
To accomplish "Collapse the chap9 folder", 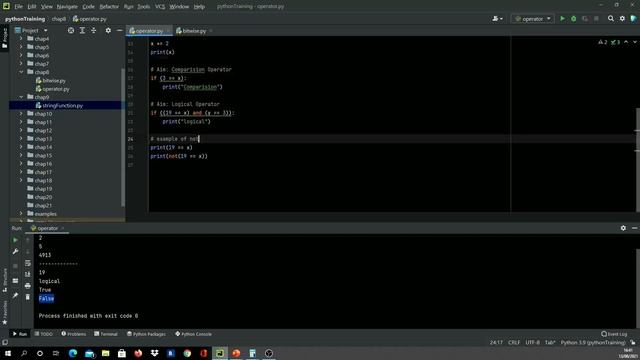I will [21, 97].
